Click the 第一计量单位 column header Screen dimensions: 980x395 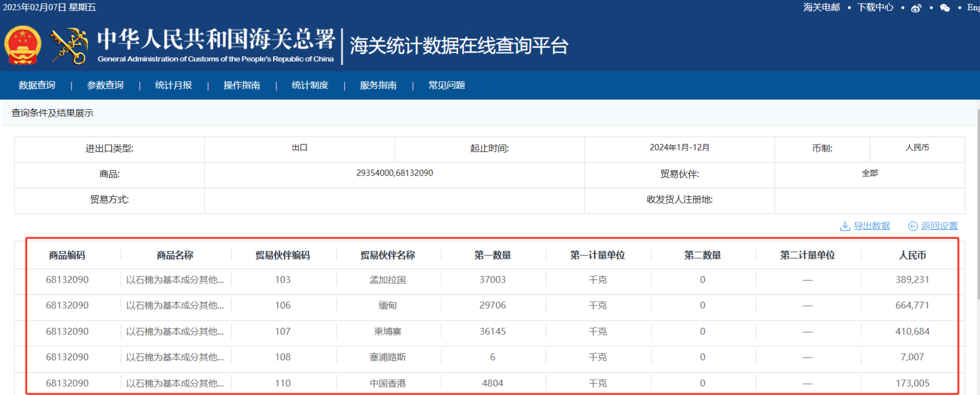point(598,256)
